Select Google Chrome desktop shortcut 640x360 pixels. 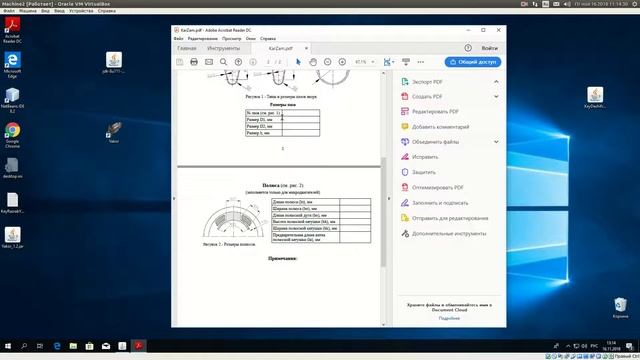(x=12, y=136)
